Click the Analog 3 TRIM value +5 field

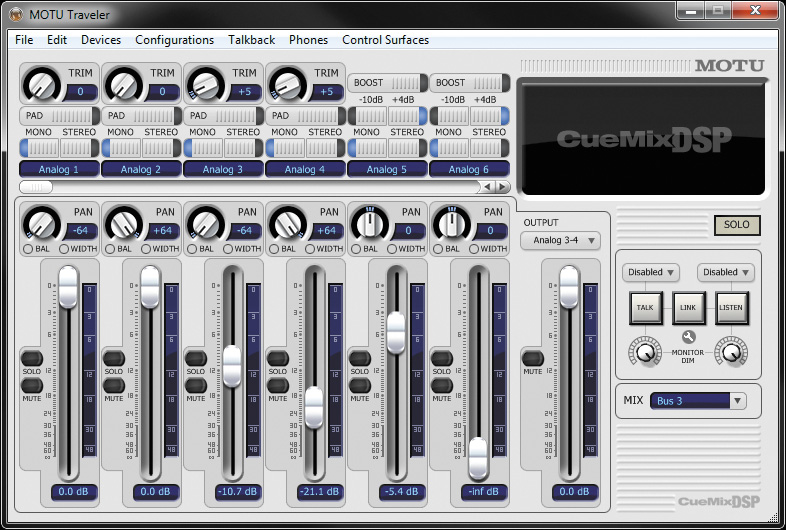click(244, 92)
